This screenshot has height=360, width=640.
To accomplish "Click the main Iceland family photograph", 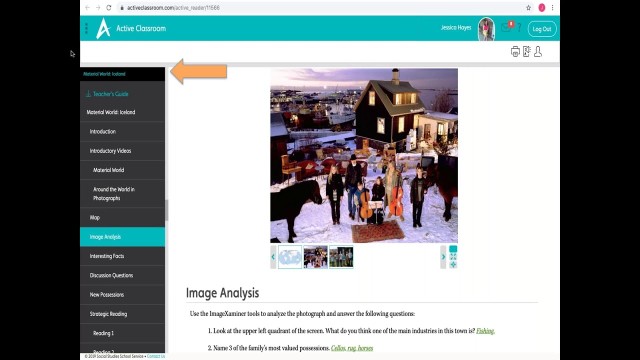I will 364,156.
